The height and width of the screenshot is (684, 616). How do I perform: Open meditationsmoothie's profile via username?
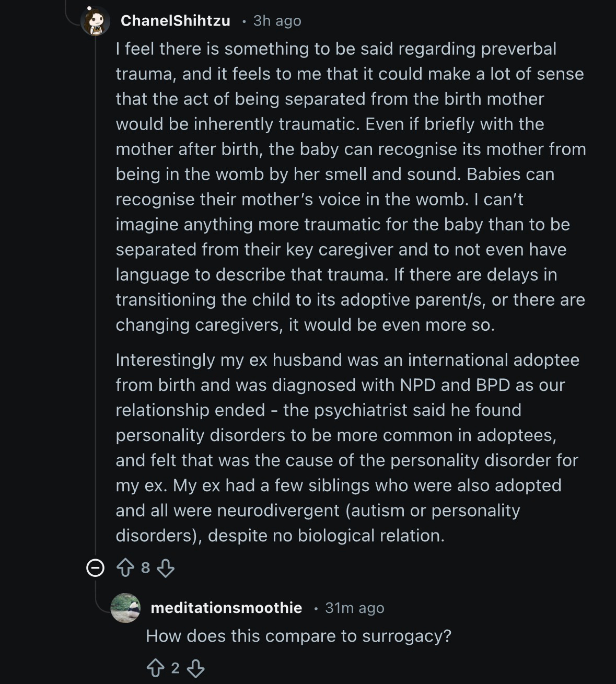(226, 608)
